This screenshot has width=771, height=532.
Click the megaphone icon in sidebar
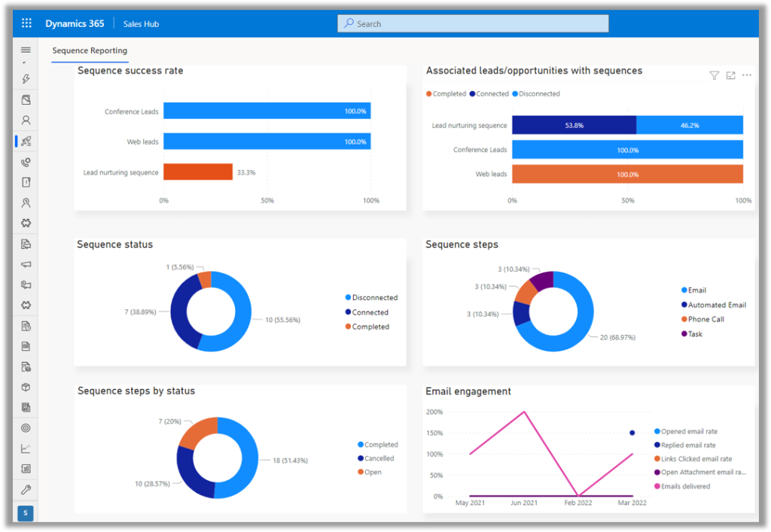[x=26, y=264]
